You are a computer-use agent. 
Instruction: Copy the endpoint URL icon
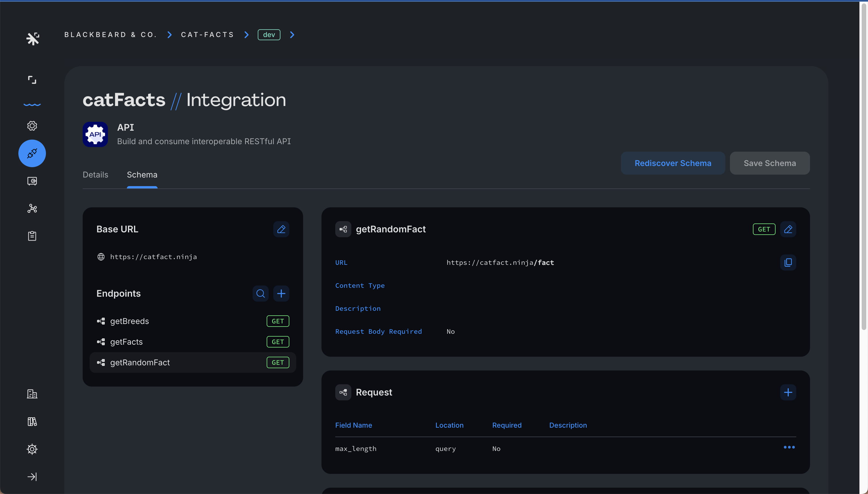pos(788,263)
